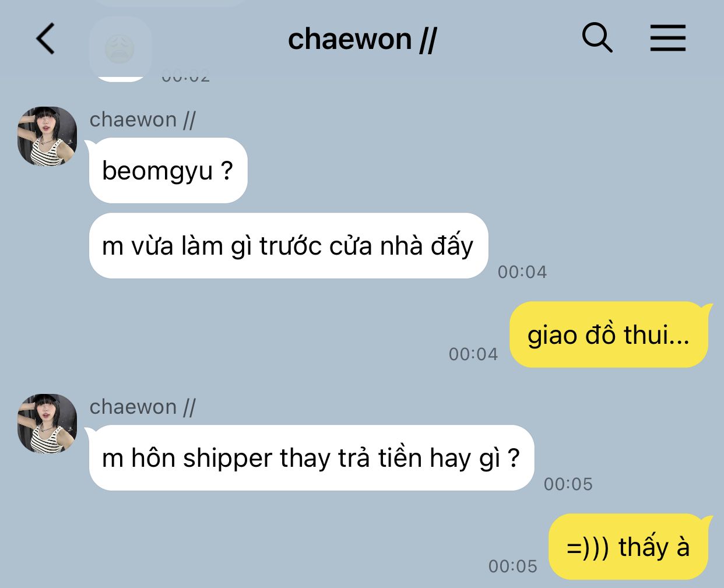724x588 pixels.
Task: Open chat search with the magnifier icon
Action: [x=597, y=38]
